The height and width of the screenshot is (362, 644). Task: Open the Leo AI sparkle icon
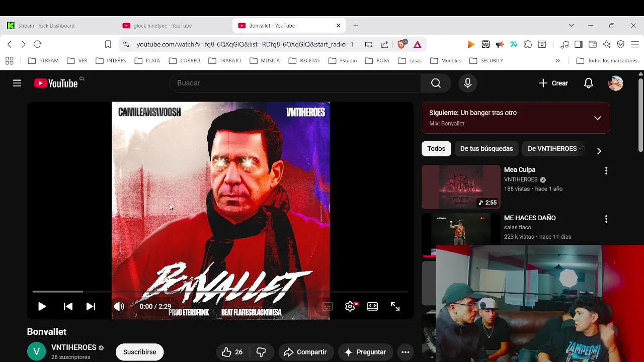[607, 44]
